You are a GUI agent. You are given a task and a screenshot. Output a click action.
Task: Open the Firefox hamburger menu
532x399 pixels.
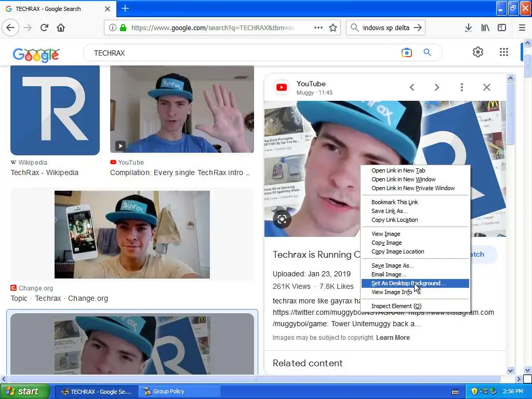[x=522, y=28]
